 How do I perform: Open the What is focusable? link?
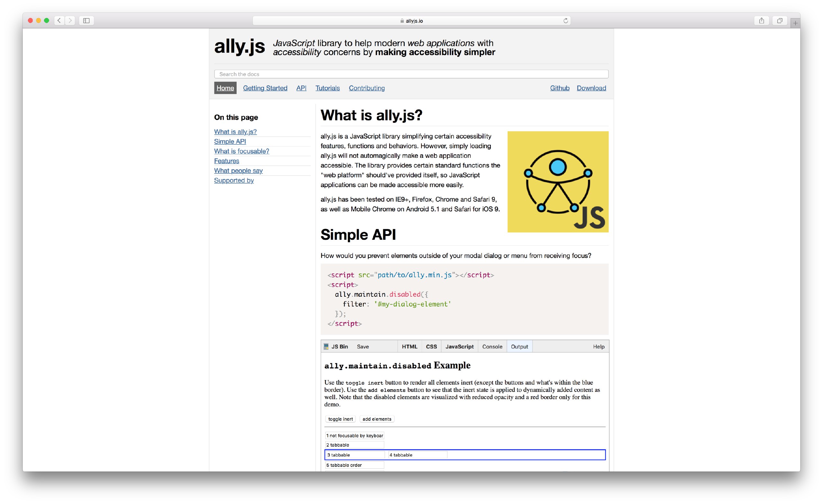coord(241,151)
